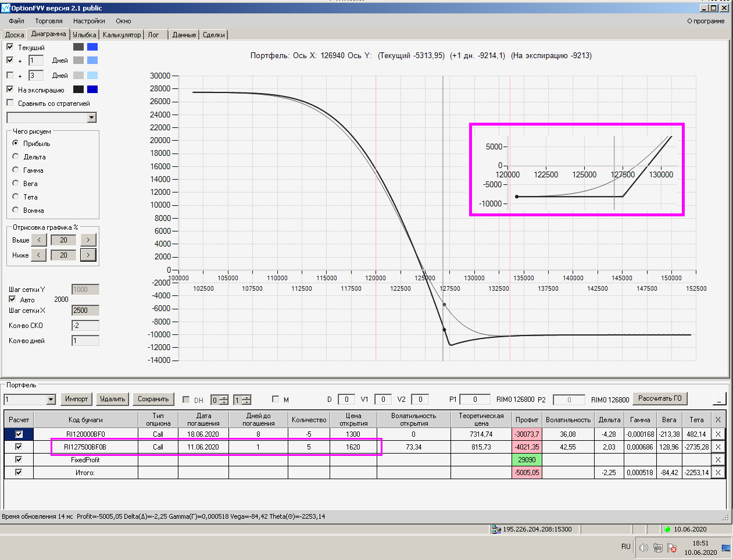Click the volume speaker tray icon
733x560 pixels.
[x=643, y=547]
